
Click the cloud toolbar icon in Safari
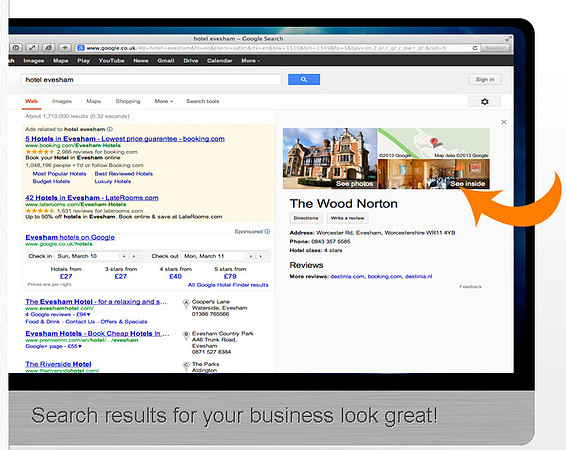click(49, 48)
